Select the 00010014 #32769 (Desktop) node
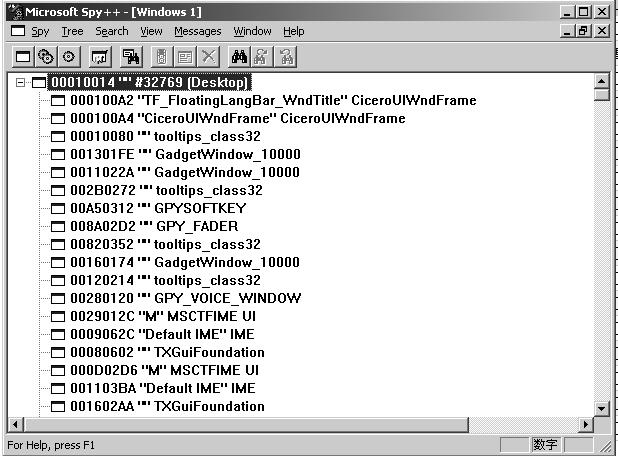618x456 pixels. [150, 82]
